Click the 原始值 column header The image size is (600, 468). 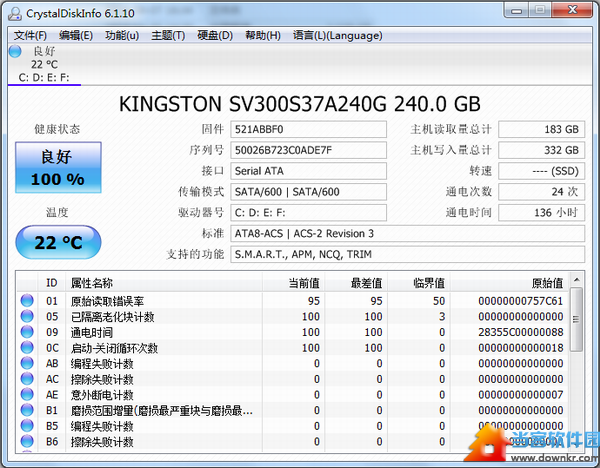coord(509,283)
